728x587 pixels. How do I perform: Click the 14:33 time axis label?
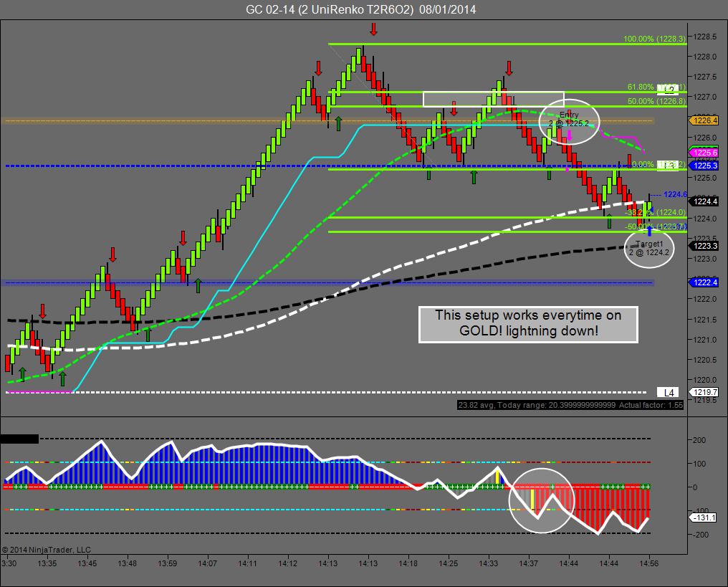pyautogui.click(x=489, y=564)
